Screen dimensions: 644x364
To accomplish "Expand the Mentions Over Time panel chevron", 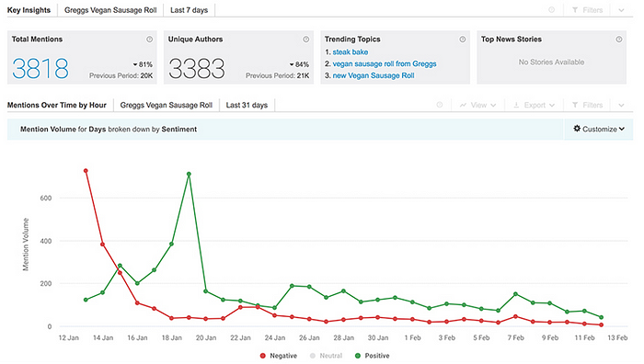I will [x=621, y=106].
